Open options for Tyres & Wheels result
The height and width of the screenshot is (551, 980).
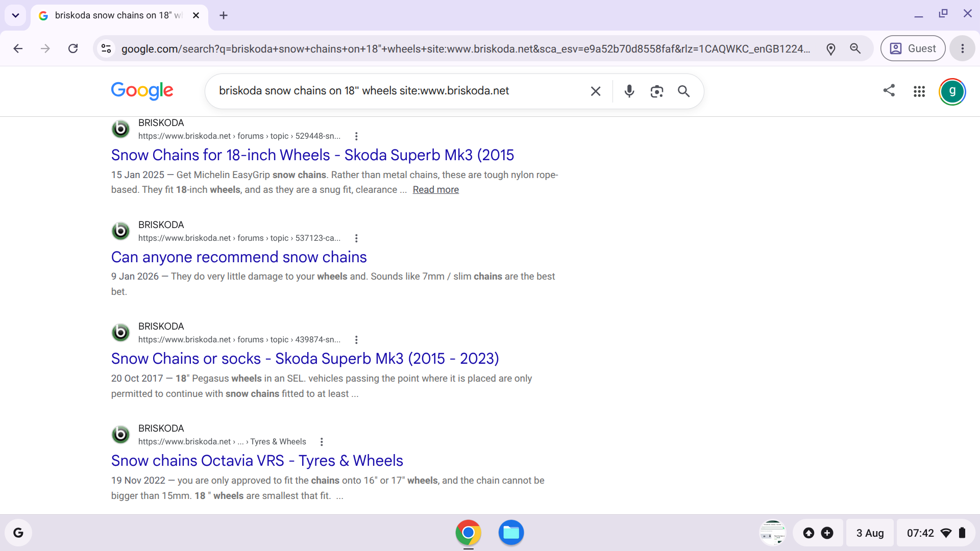point(322,442)
